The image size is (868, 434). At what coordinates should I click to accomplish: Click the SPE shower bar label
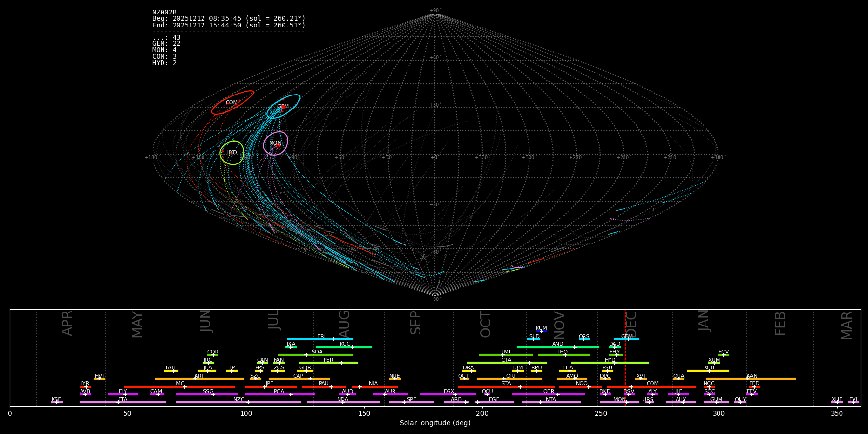411,400
